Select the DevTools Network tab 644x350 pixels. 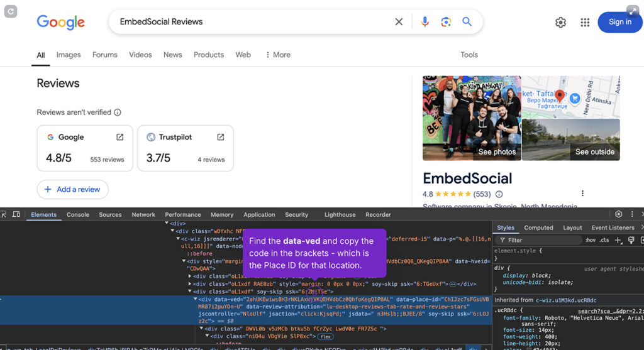[x=143, y=215]
